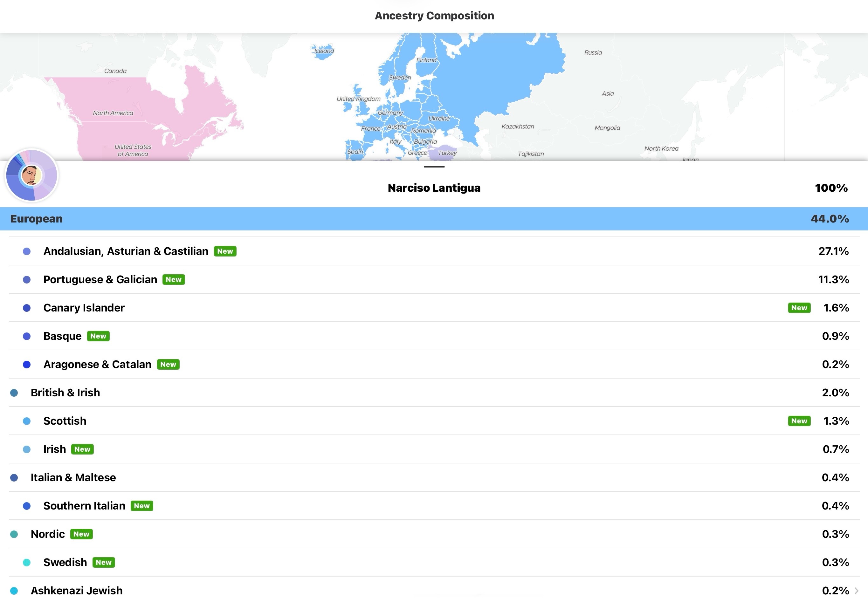The height and width of the screenshot is (602, 868).
Task: Click the Ancestry Composition title
Action: [x=434, y=16]
